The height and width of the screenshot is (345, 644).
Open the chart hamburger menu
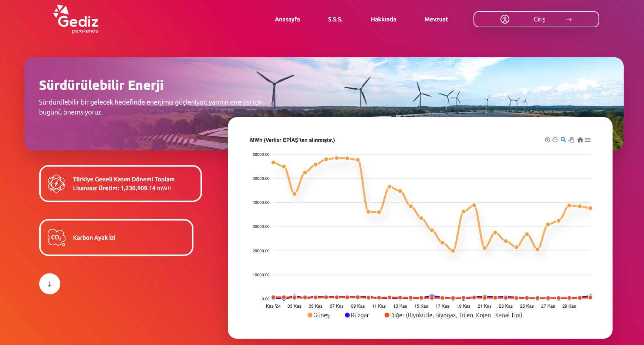tap(588, 140)
